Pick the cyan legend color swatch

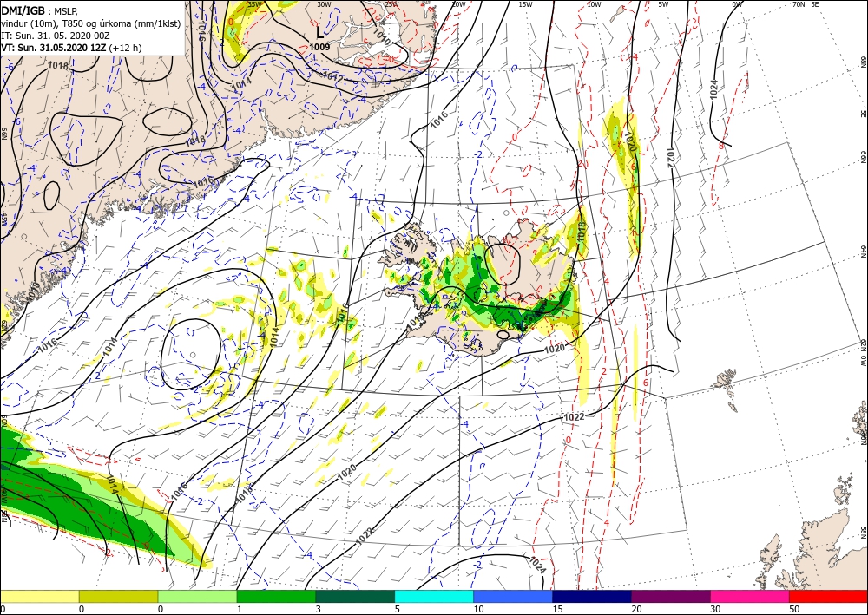click(434, 596)
